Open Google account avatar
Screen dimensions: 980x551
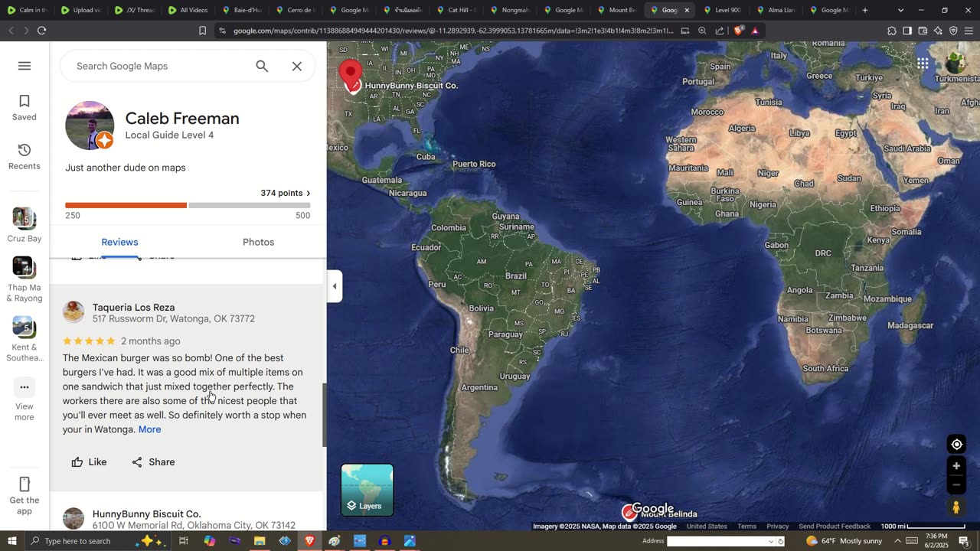point(955,64)
